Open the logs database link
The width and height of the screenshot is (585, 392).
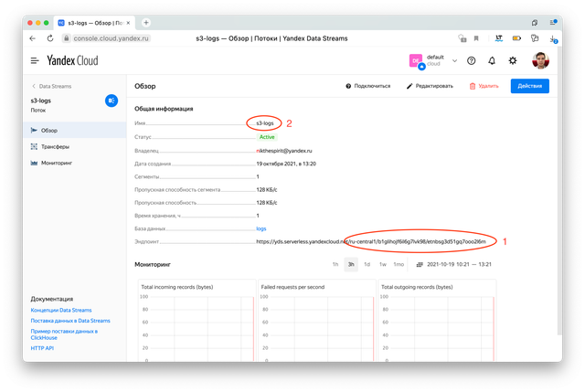261,228
